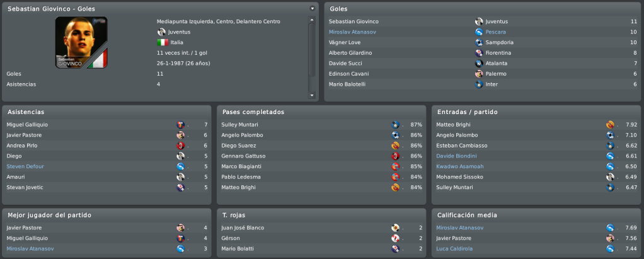Select Davide Biondini in Entradas / partido
The width and height of the screenshot is (644, 259).
click(456, 156)
